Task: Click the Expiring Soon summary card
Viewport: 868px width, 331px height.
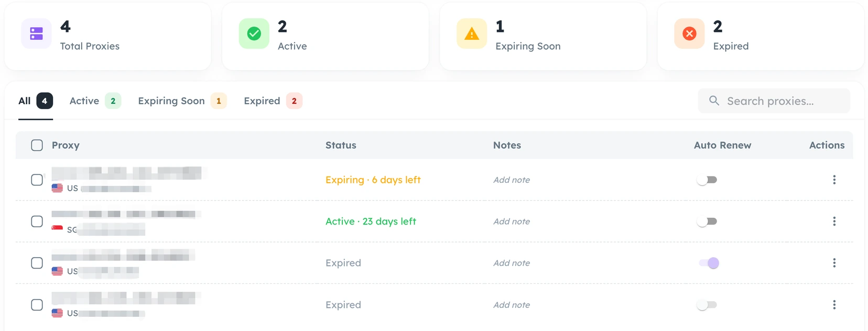Action: (543, 36)
